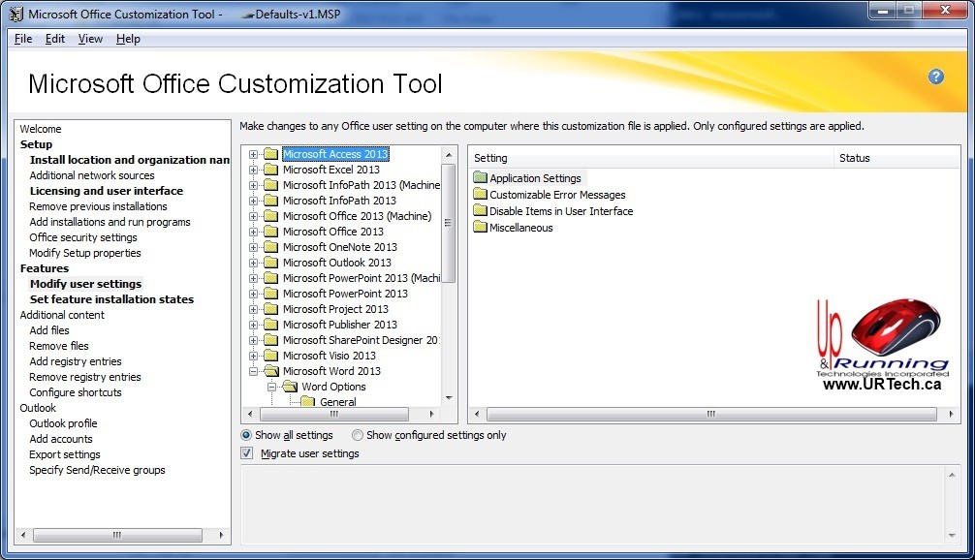
Task: Select Modify user settings in the sidebar
Action: (85, 283)
